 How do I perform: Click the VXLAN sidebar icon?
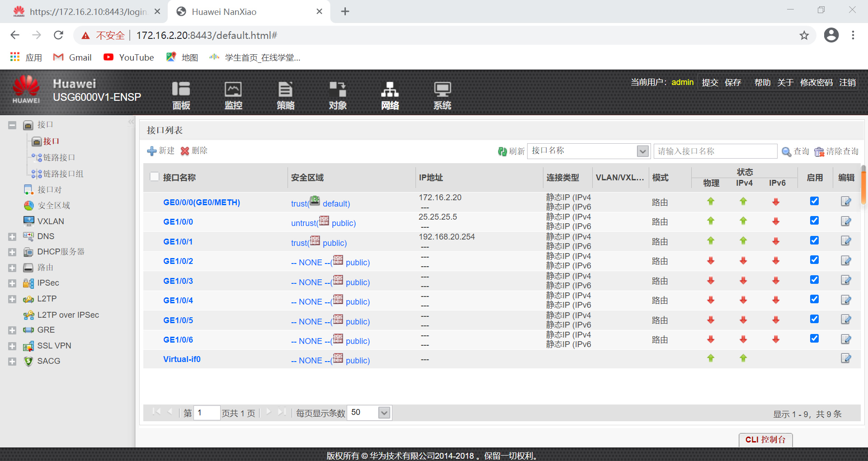[x=28, y=221]
